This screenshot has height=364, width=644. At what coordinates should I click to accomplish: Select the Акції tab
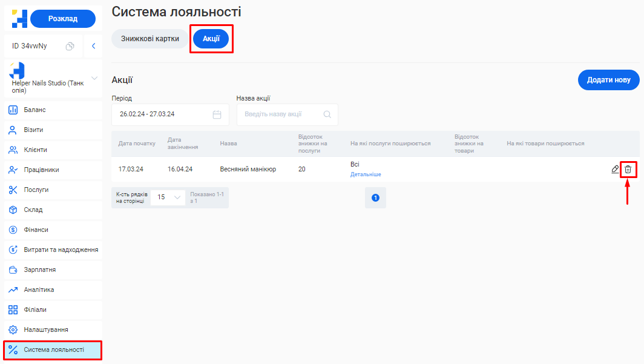click(x=211, y=39)
